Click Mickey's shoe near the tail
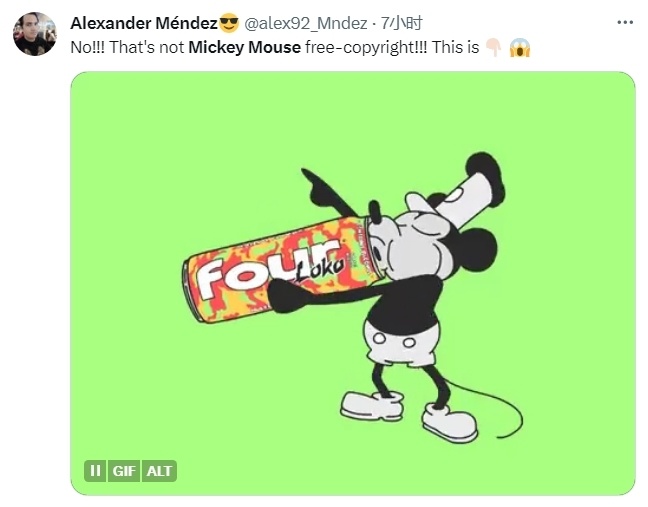The width and height of the screenshot is (648, 507). 450,423
